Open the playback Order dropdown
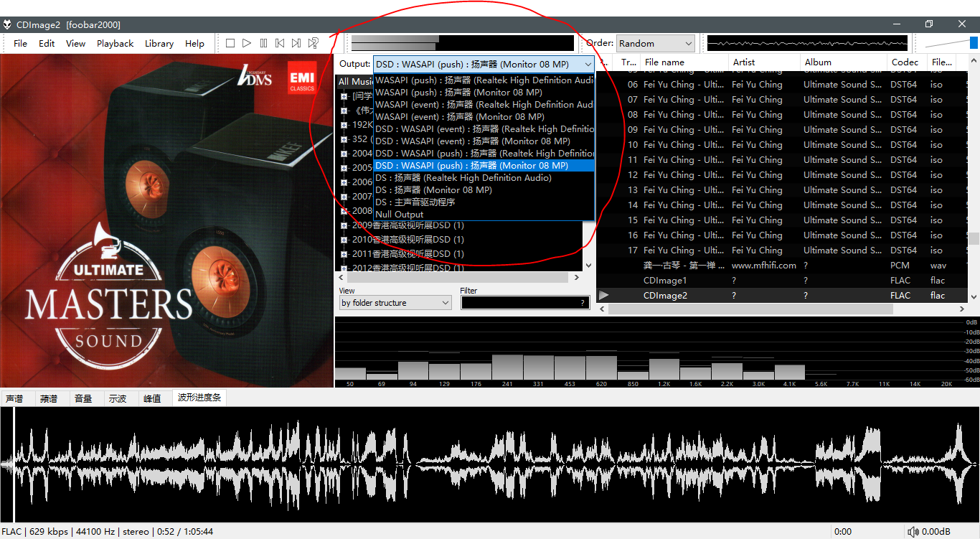980x539 pixels. pyautogui.click(x=656, y=44)
